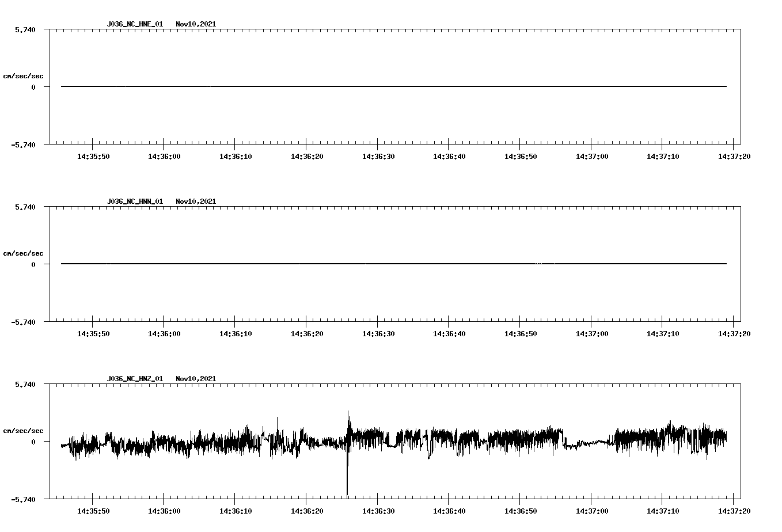Click the 14:36:20 label under HNZ plot
This screenshot has width=782, height=532.
306,511
